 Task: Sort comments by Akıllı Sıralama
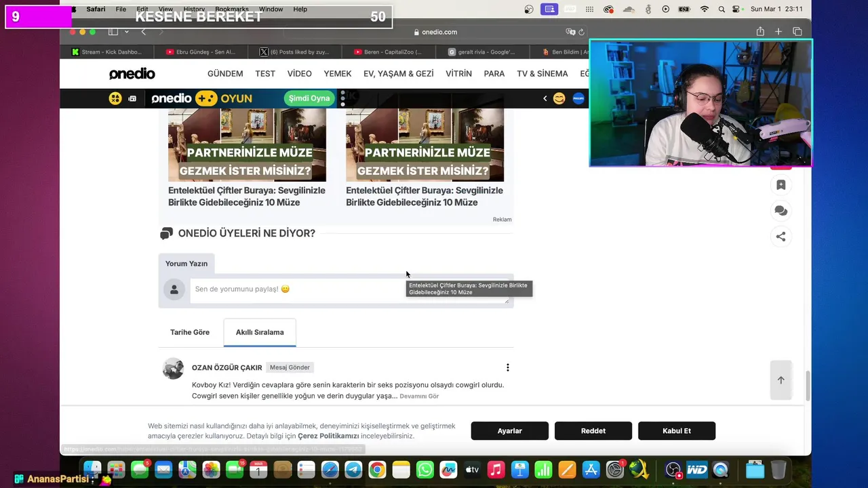tap(260, 332)
